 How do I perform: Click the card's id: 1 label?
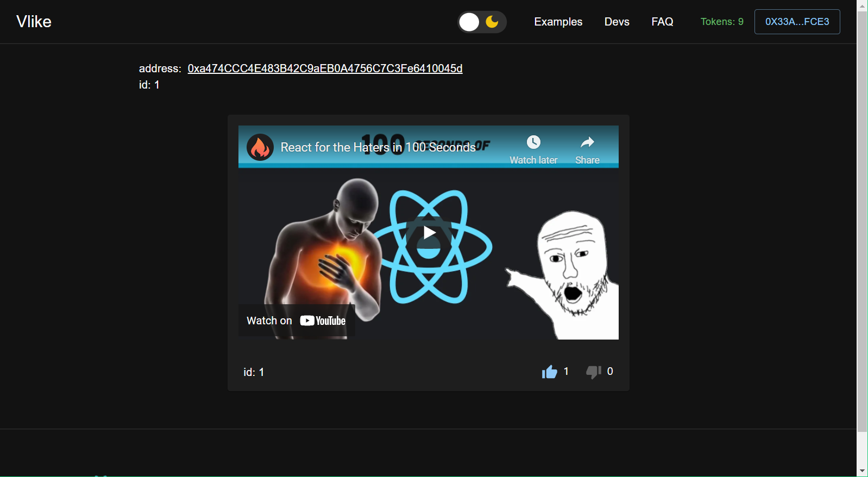254,372
